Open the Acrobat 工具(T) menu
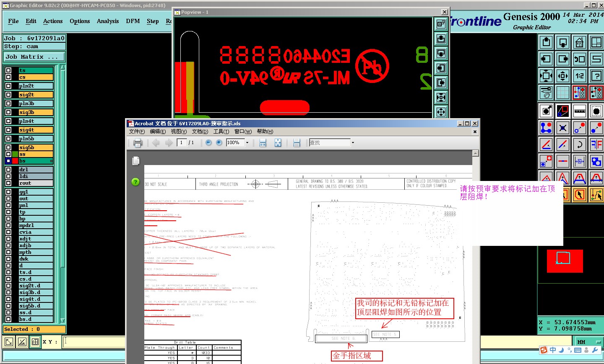The width and height of the screenshot is (604, 364). [221, 132]
